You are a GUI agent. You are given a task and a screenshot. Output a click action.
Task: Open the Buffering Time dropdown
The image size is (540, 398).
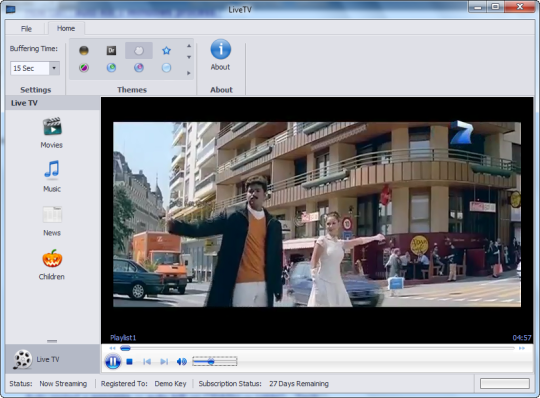(x=54, y=68)
